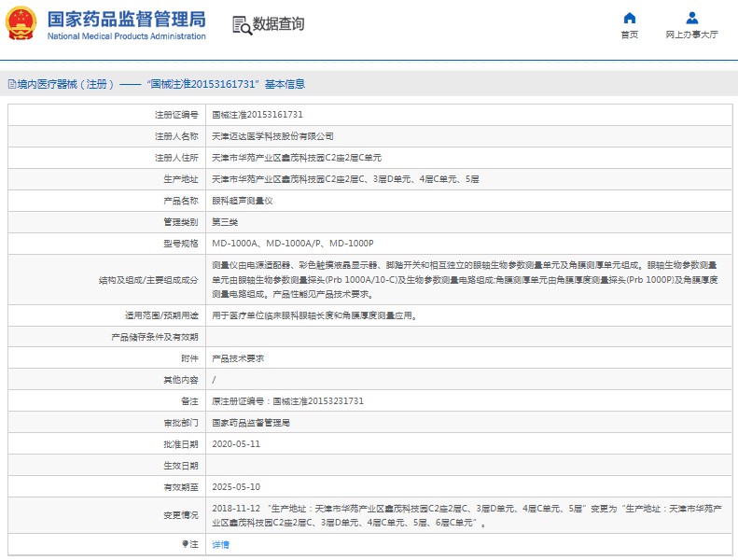Viewport: 738px width, 560px height.
Task: Click the 有效期至 label
Action: pos(181,487)
